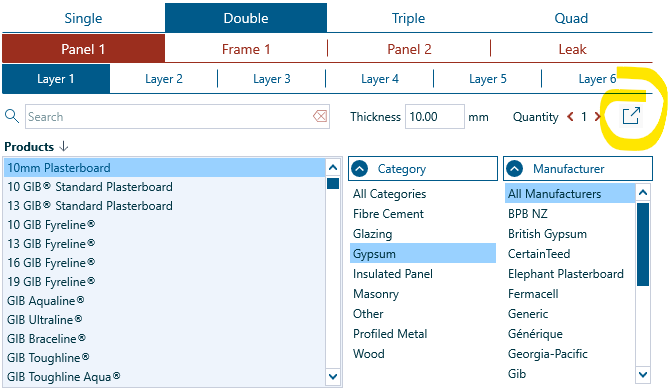The width and height of the screenshot is (669, 391).
Task: Decrease quantity with the left arrow
Action: click(x=570, y=116)
